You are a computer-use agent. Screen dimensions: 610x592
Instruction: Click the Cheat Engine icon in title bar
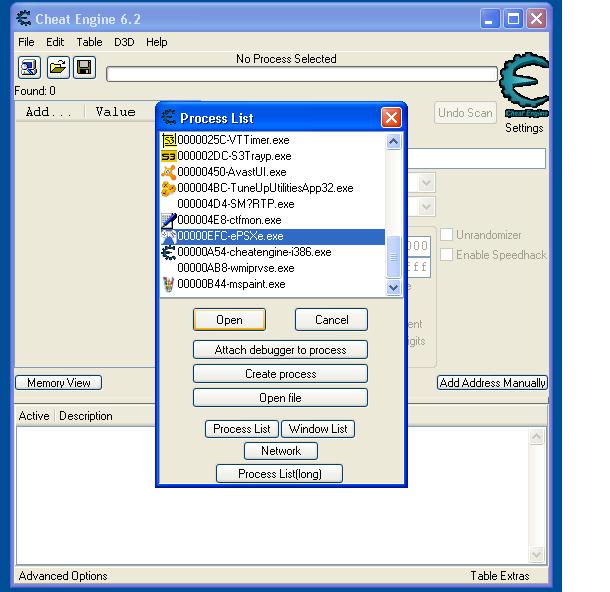pyautogui.click(x=24, y=19)
